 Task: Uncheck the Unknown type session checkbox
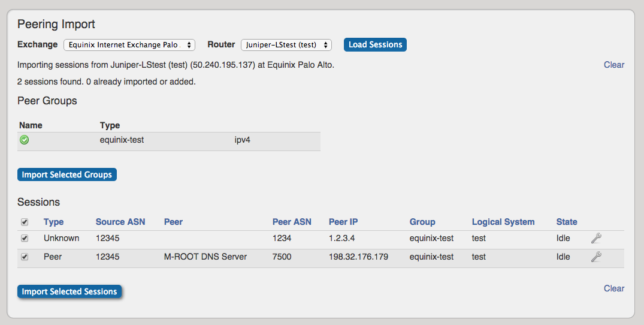(25, 238)
